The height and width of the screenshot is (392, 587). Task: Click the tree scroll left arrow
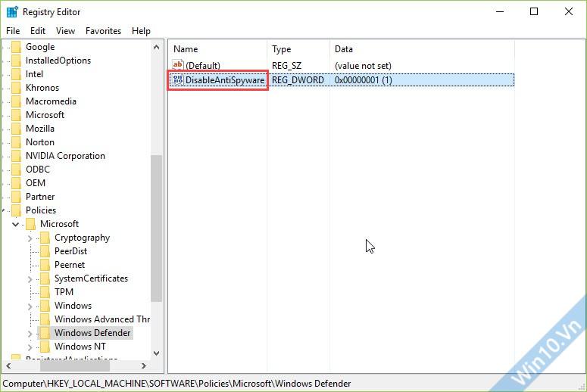(8, 366)
